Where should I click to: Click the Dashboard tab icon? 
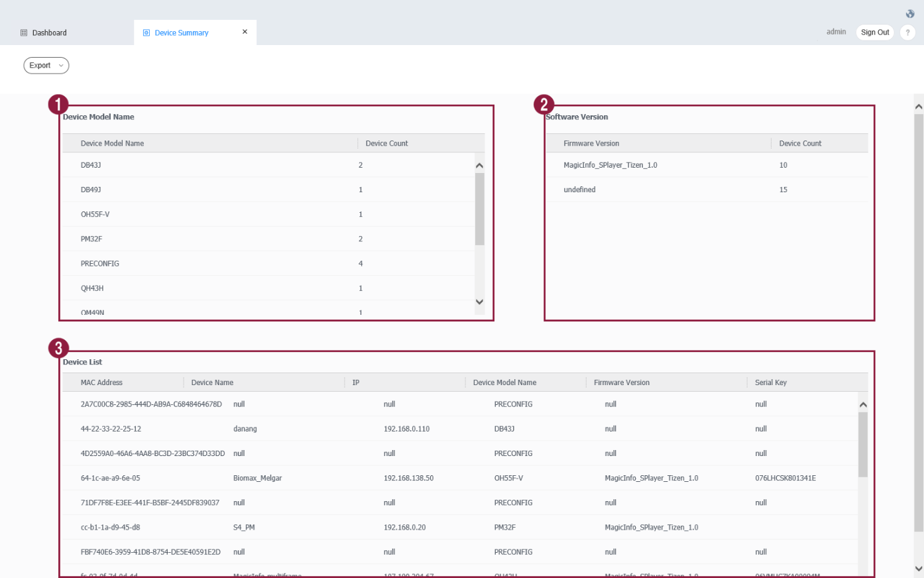pos(24,32)
